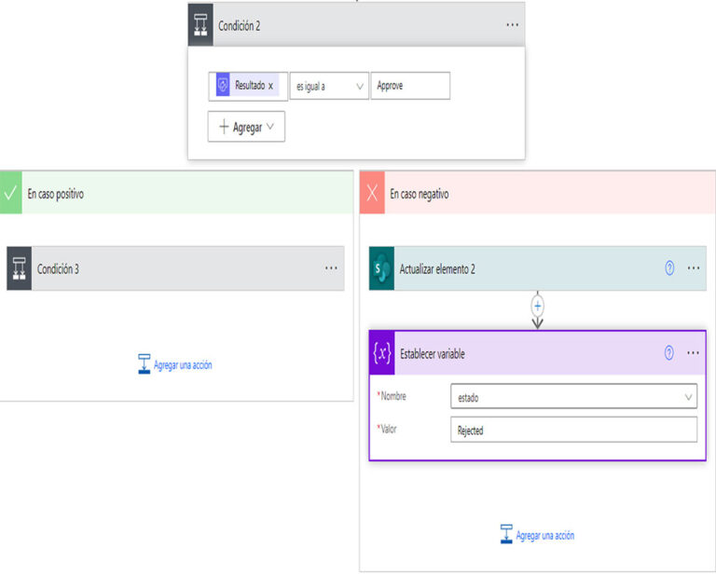Open help for Establecer variable
The width and height of the screenshot is (716, 588).
[669, 354]
